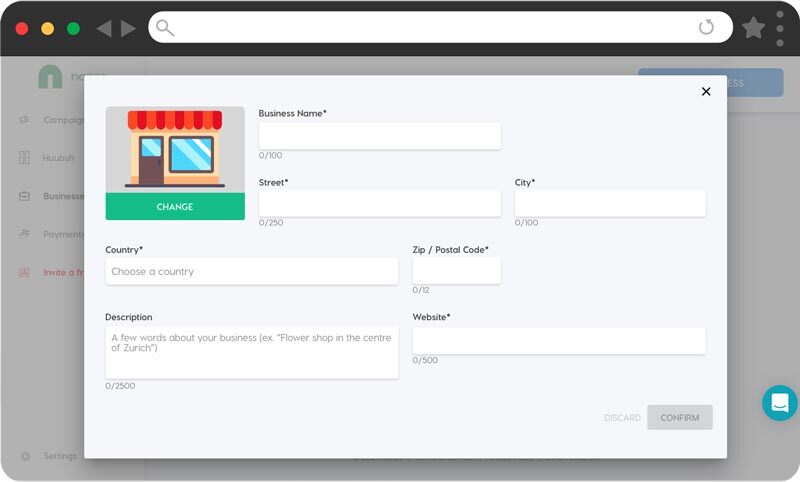Image resolution: width=800 pixels, height=482 pixels.
Task: Click the Website input field
Action: pyautogui.click(x=558, y=340)
